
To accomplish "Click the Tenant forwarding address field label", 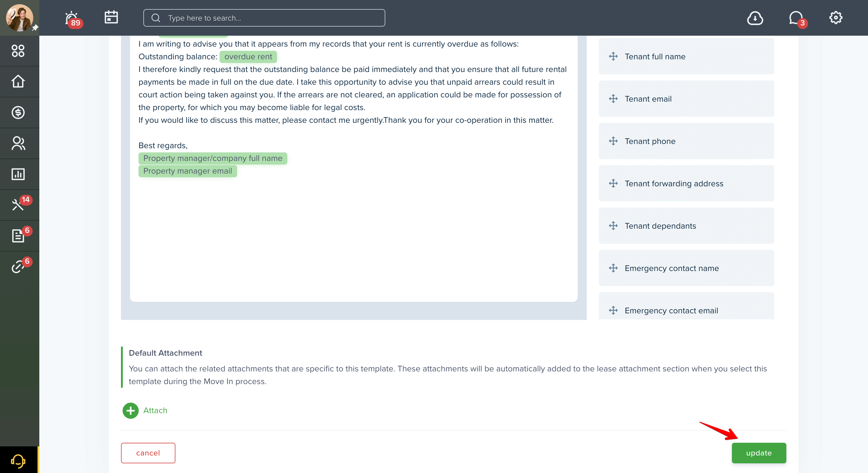I will (674, 184).
